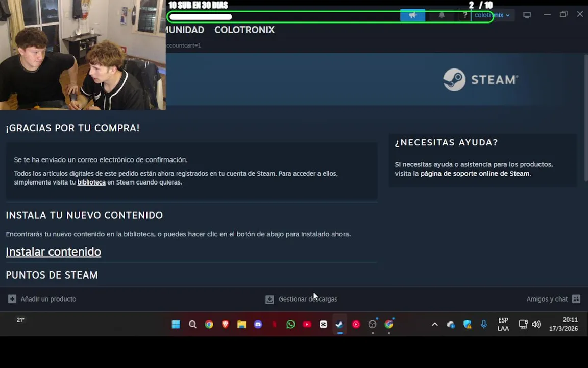This screenshot has width=588, height=368.
Task: Click the Añadir un producto label
Action: point(48,299)
